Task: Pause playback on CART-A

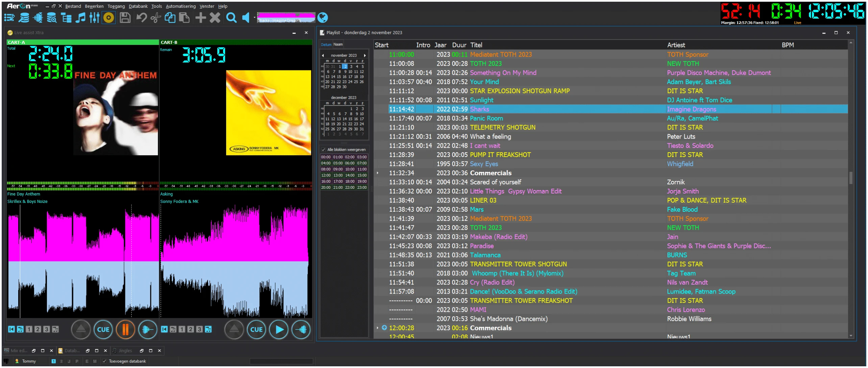Action: tap(125, 329)
